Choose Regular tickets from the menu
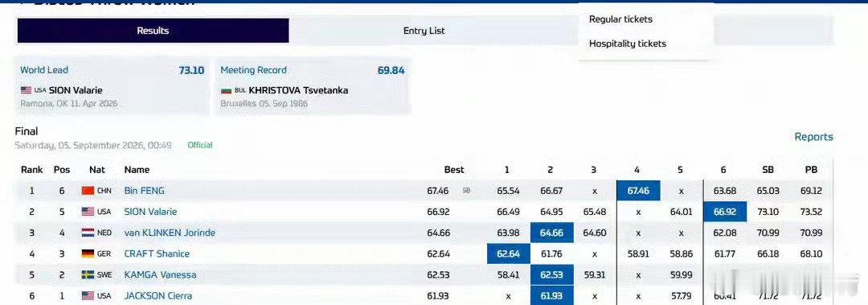The height and width of the screenshot is (305, 868). 620,19
